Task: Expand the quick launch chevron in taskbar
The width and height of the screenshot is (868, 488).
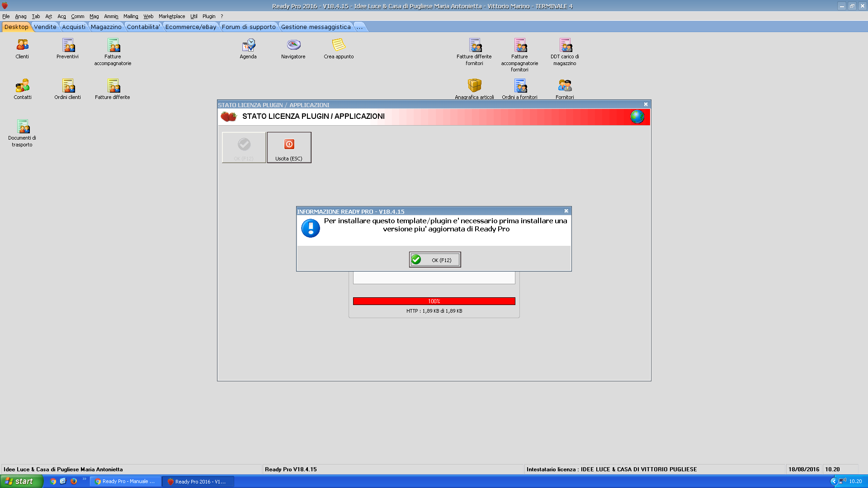Action: click(85, 479)
